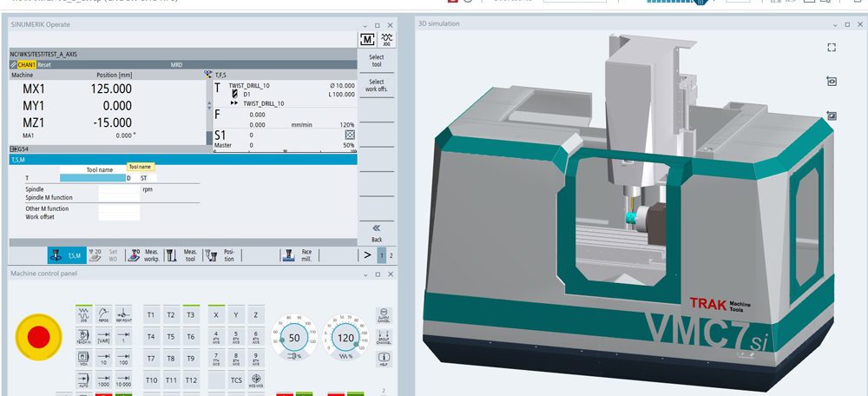
Task: Select the 4th AXIS key
Action: [x=216, y=336]
